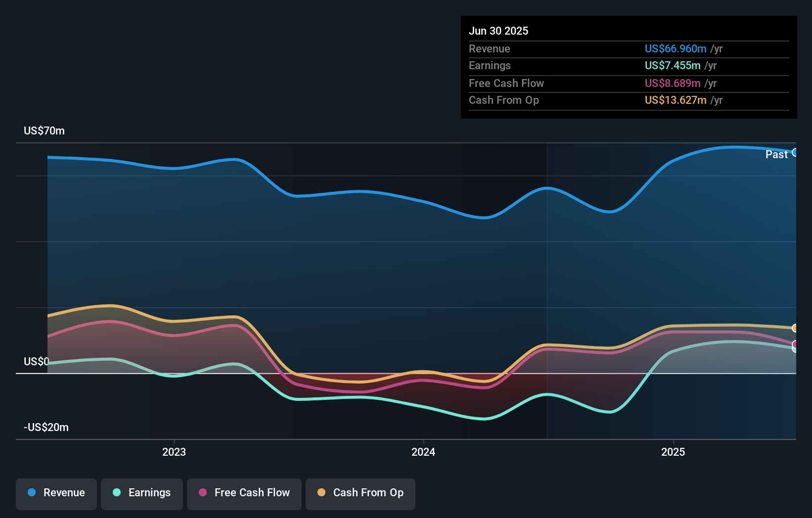
Task: Click the orange Cash From Op dot icon
Action: [x=322, y=493]
